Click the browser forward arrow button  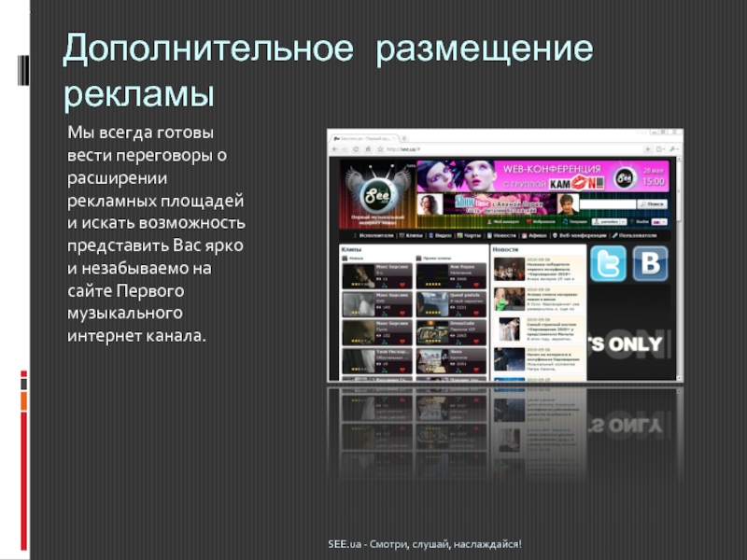click(x=345, y=149)
